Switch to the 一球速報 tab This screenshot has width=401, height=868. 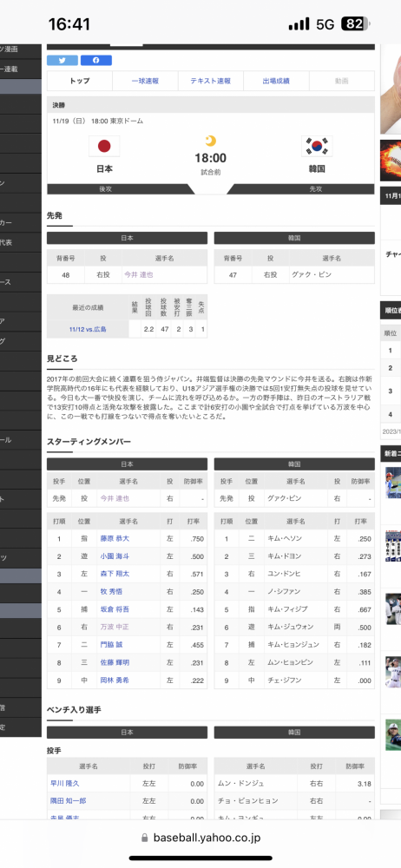tap(145, 81)
